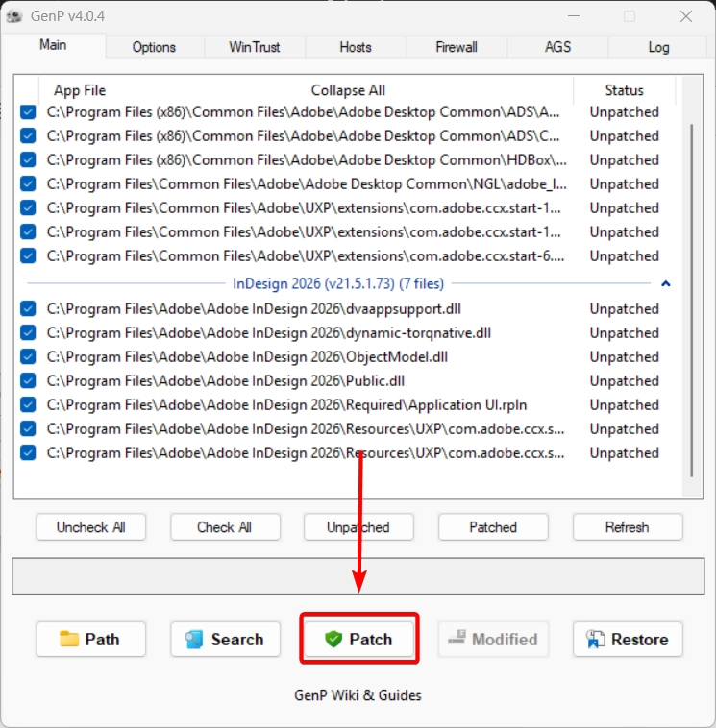Uncheck the ObjectModel.dll checkbox
Image resolution: width=716 pixels, height=728 pixels.
click(28, 357)
